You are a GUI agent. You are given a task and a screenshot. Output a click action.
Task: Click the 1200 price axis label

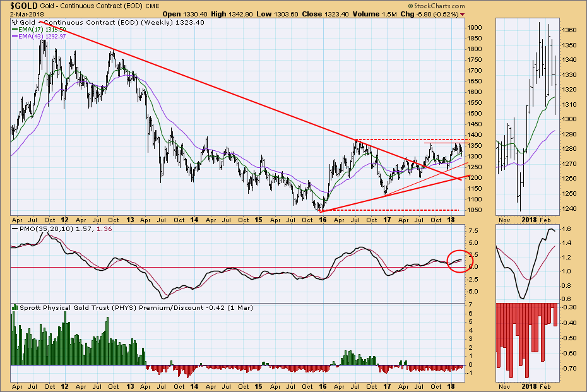[x=474, y=178]
